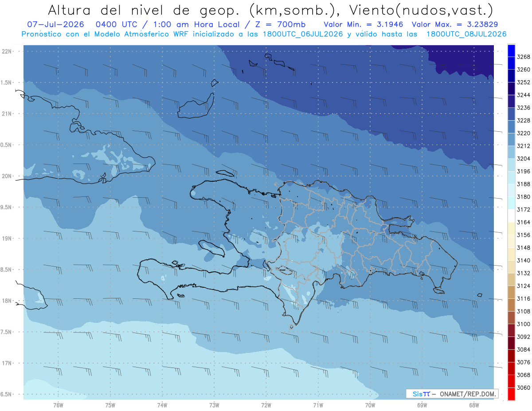This screenshot has height=411, width=532.
Task: Click the 3156 colorbar value
Action: [524, 235]
